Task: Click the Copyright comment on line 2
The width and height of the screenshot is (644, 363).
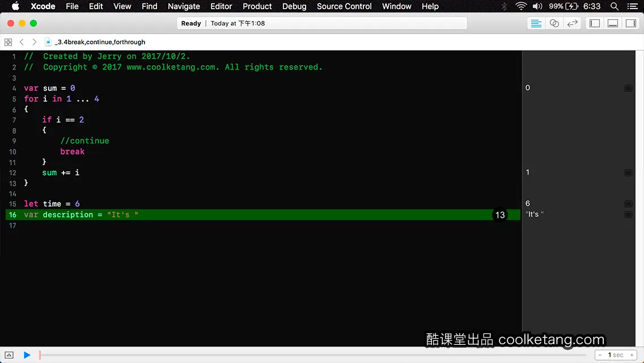Action: coord(173,67)
